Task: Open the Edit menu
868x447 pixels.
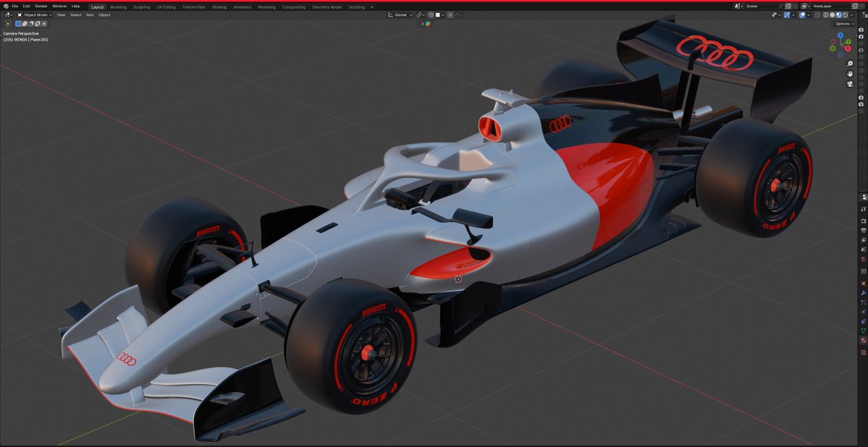Action: 26,6
